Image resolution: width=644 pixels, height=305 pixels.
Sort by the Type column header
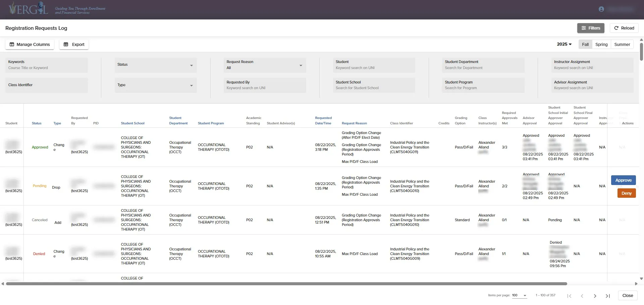[x=57, y=123]
